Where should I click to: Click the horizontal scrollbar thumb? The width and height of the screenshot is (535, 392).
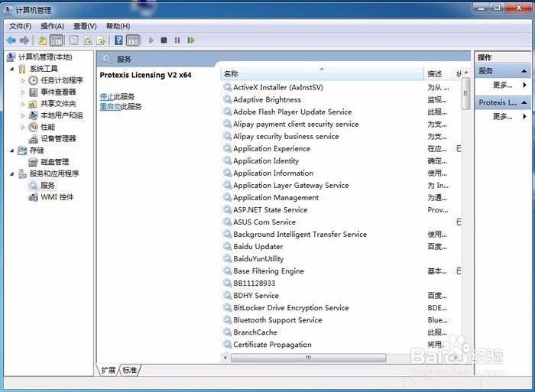click(309, 358)
